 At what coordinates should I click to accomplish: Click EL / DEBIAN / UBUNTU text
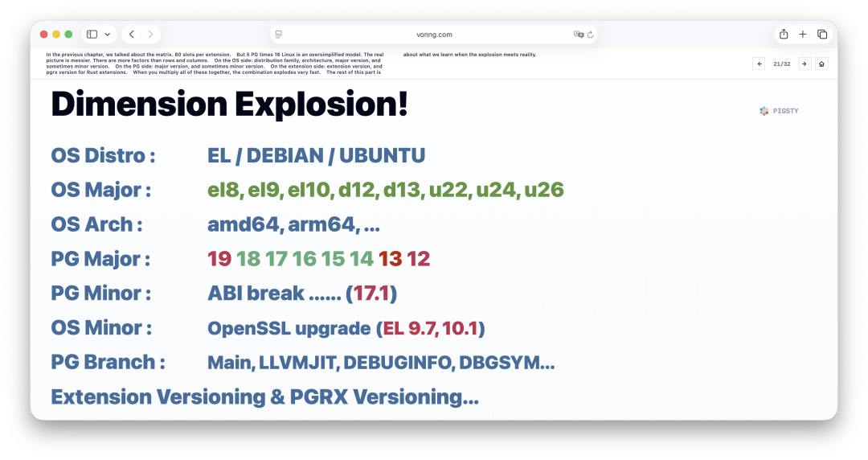[x=316, y=156]
